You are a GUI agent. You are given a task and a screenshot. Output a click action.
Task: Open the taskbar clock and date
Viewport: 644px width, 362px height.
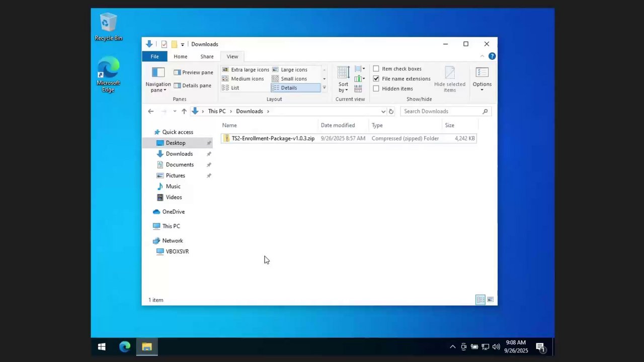(x=516, y=346)
